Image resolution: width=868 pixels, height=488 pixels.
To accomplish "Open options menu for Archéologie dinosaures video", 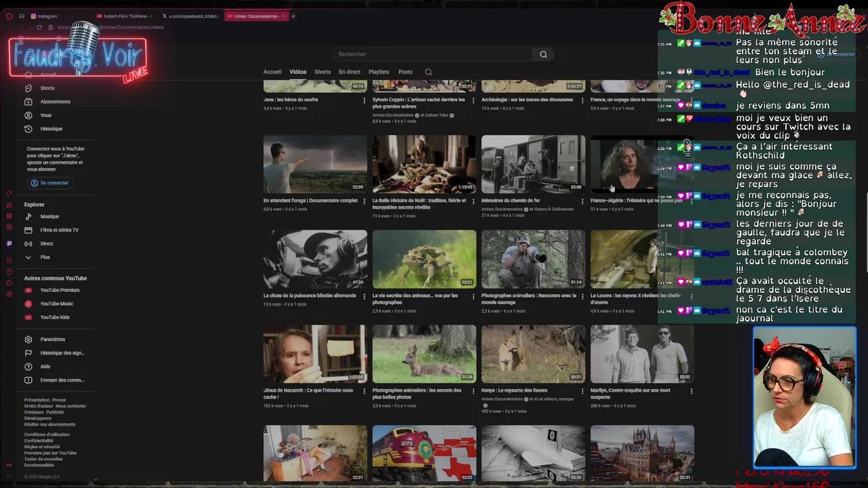I will 582,100.
